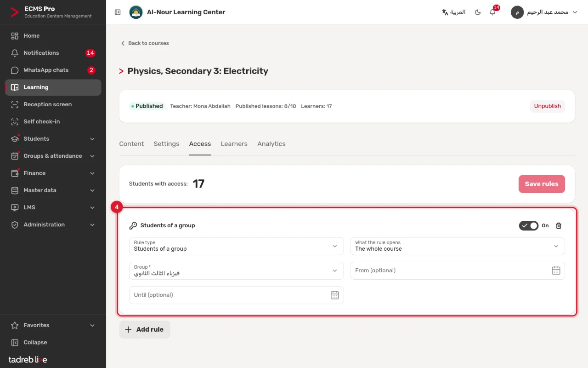Switch to the Learners tab

pos(234,144)
